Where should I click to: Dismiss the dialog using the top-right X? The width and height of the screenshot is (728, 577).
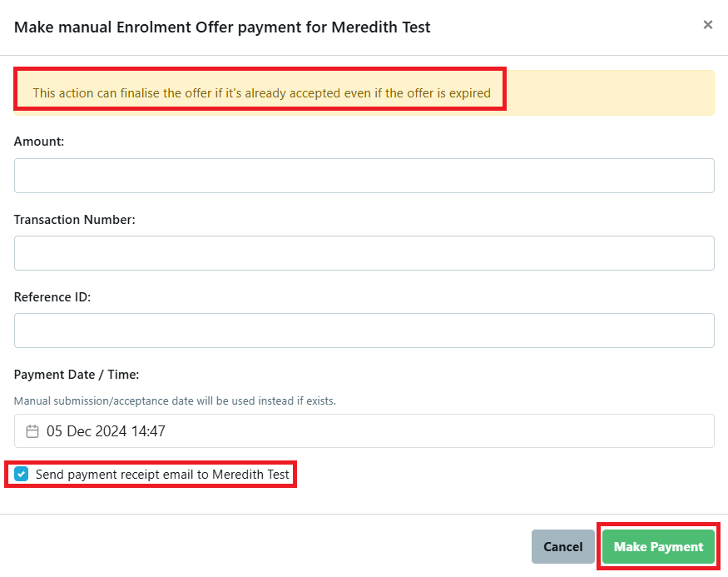point(708,24)
